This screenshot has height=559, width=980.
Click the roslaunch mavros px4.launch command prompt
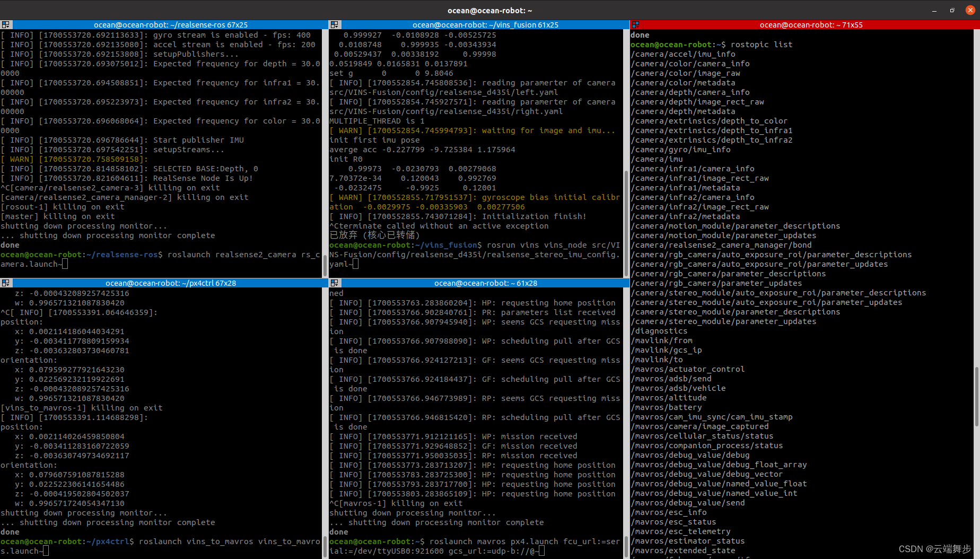click(x=475, y=546)
